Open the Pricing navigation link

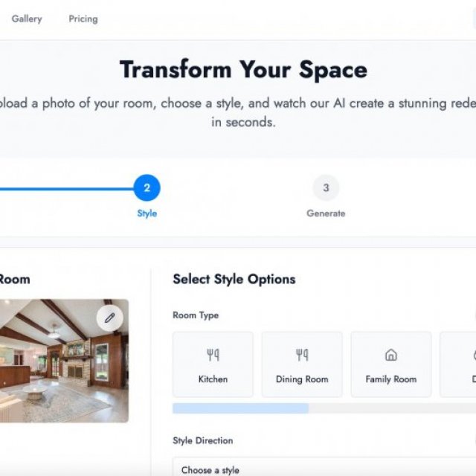pyautogui.click(x=83, y=19)
